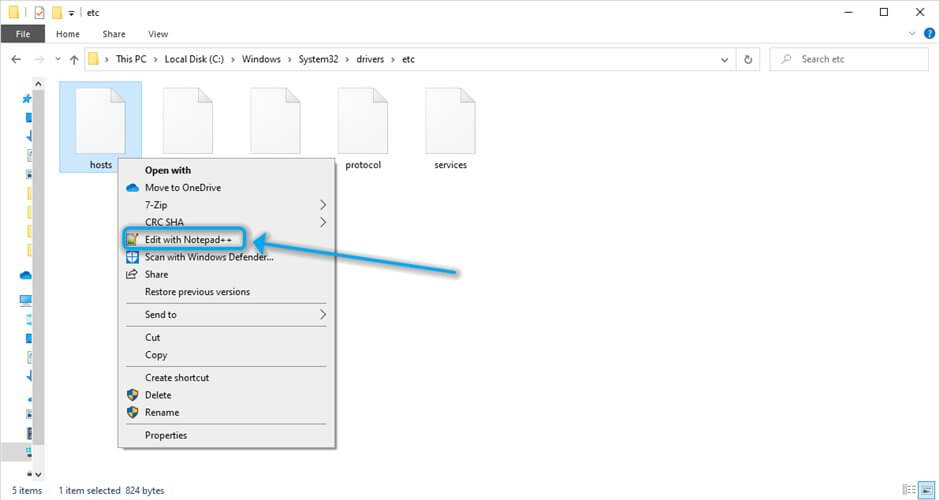Screen dimensions: 939x500
Task: Click the folder system icon in title bar
Action: [x=13, y=12]
